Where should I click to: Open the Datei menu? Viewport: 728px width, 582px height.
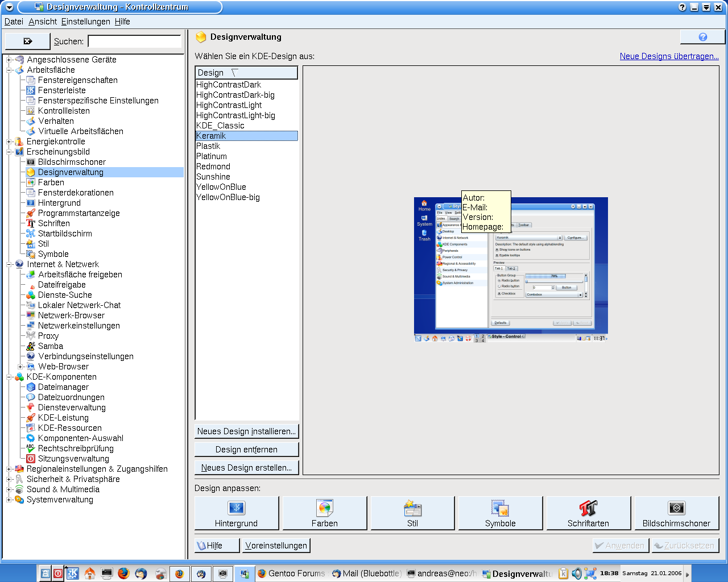(x=14, y=22)
